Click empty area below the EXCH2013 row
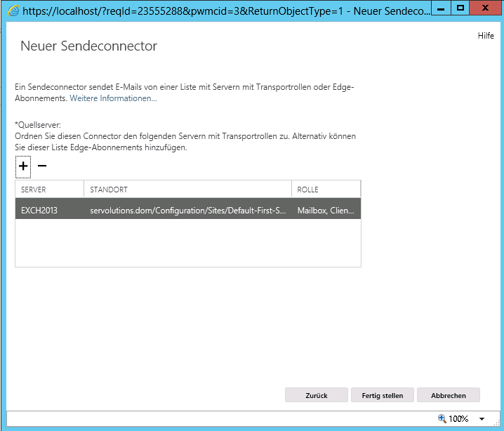Screen dimensions: 504x431 (187, 242)
